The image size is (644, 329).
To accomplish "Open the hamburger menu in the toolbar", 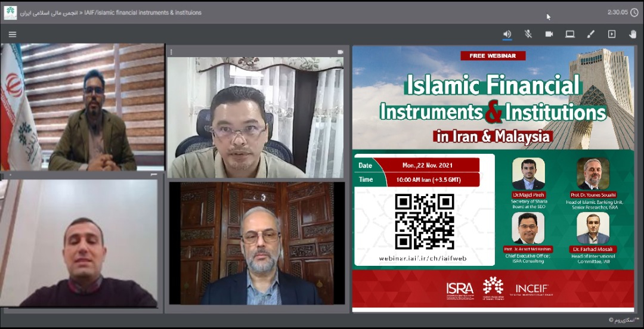I will (13, 35).
